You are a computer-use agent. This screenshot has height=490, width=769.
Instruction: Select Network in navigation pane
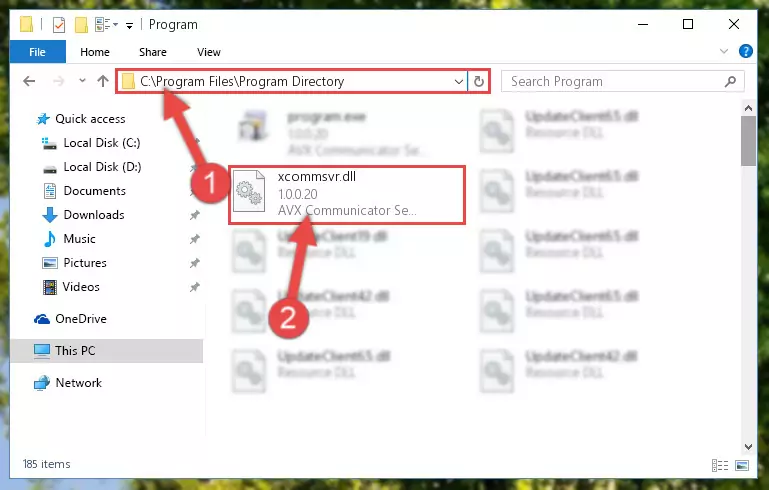(x=78, y=383)
